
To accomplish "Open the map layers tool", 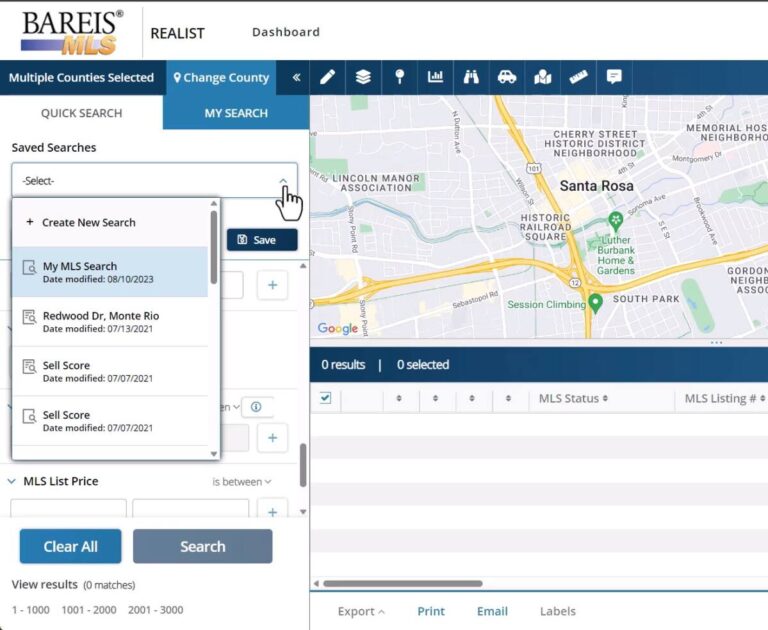I will [363, 77].
